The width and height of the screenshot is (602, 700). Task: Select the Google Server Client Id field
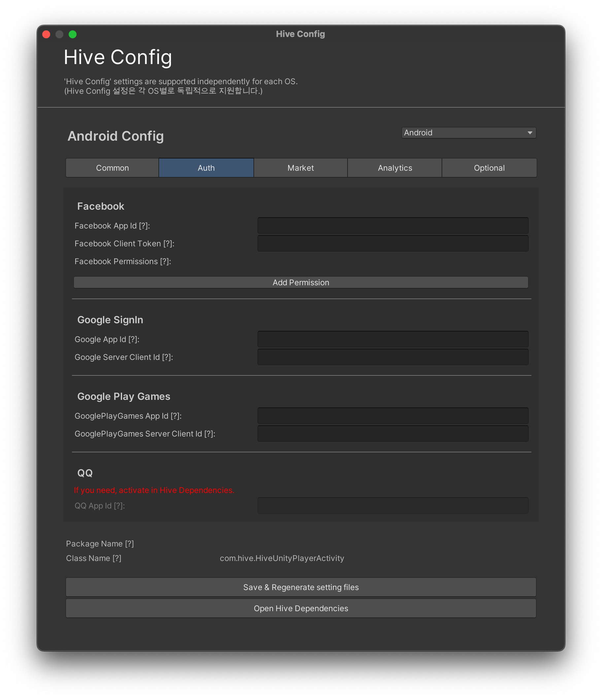pyautogui.click(x=393, y=357)
